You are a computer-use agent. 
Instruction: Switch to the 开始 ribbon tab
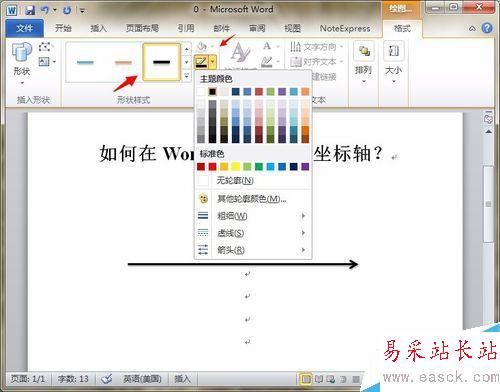(63, 28)
